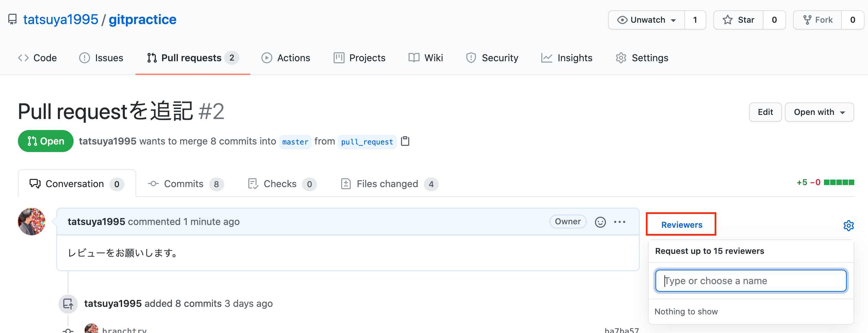Image resolution: width=868 pixels, height=333 pixels.
Task: Click Edit to rename the pull request
Action: click(x=765, y=112)
